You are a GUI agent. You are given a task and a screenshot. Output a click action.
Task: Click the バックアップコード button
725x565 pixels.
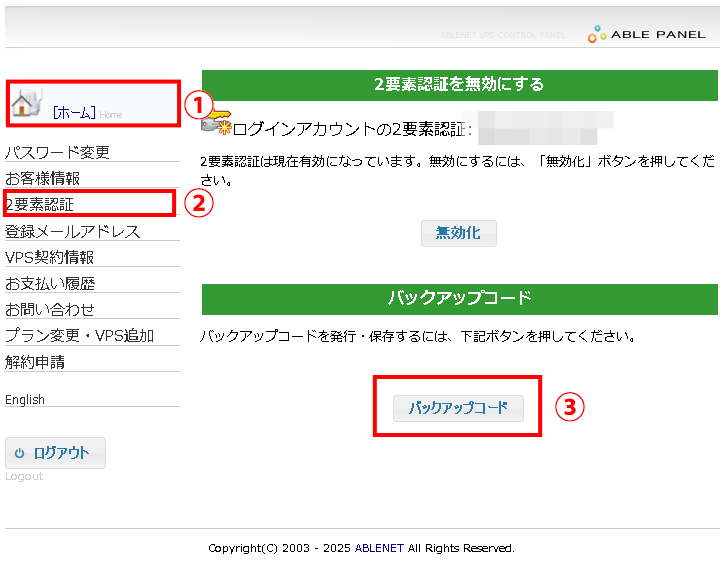[x=458, y=408]
